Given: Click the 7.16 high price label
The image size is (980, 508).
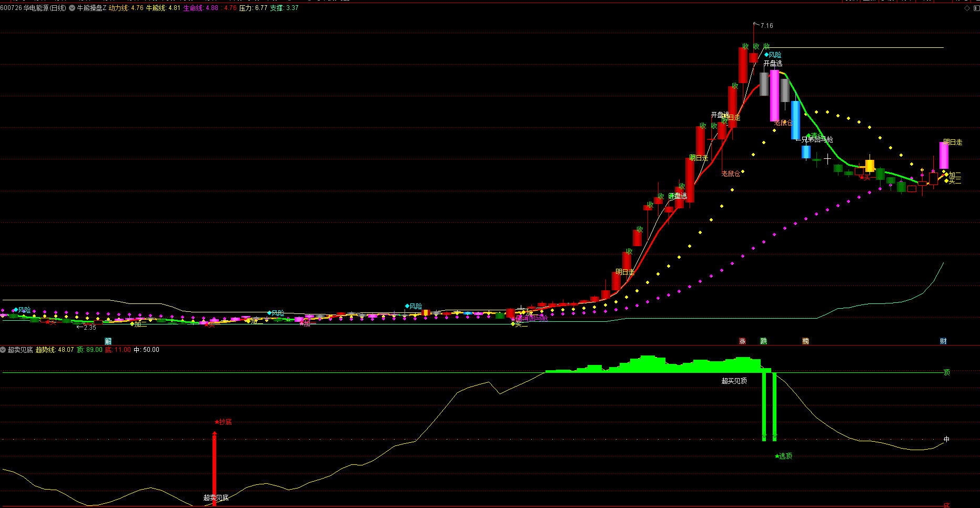Looking at the screenshot, I should click(766, 25).
